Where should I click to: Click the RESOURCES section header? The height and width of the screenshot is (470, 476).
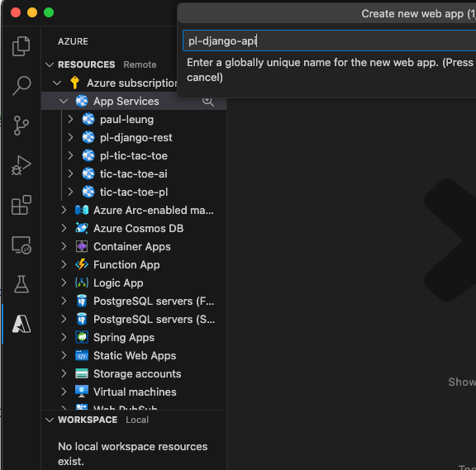point(87,64)
